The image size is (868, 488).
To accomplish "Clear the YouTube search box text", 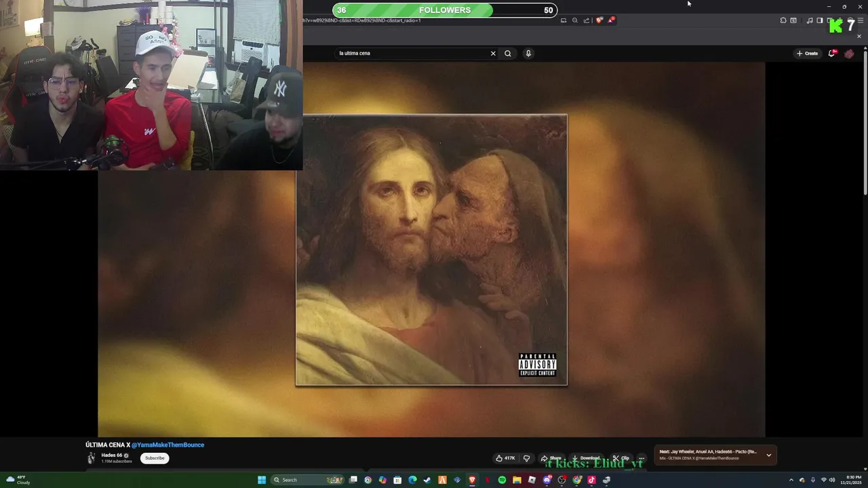I will 493,54.
